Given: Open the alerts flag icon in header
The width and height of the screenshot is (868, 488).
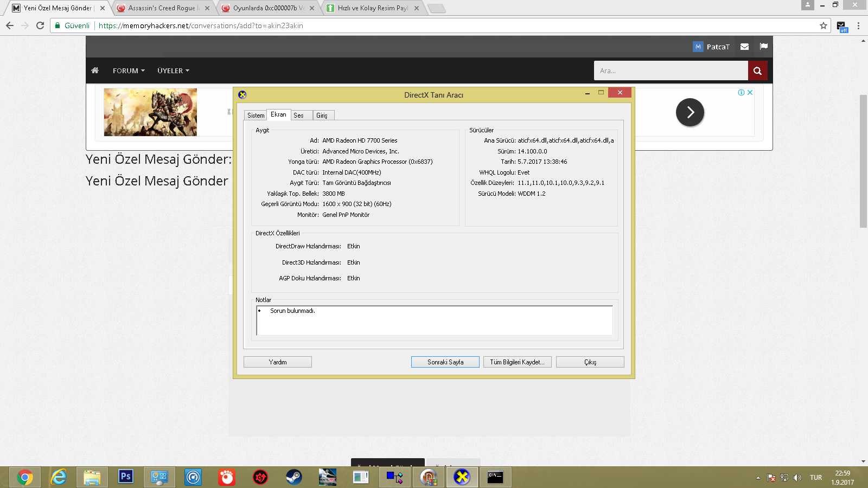Looking at the screenshot, I should tap(764, 47).
